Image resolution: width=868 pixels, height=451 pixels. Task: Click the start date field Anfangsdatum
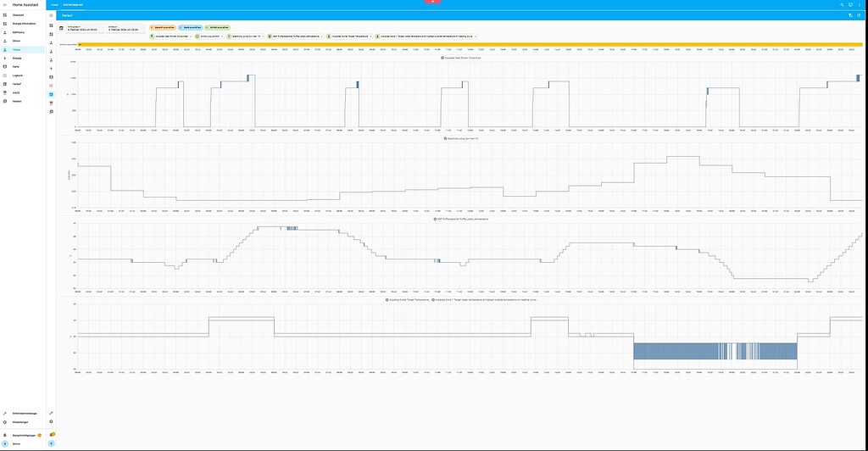85,28
